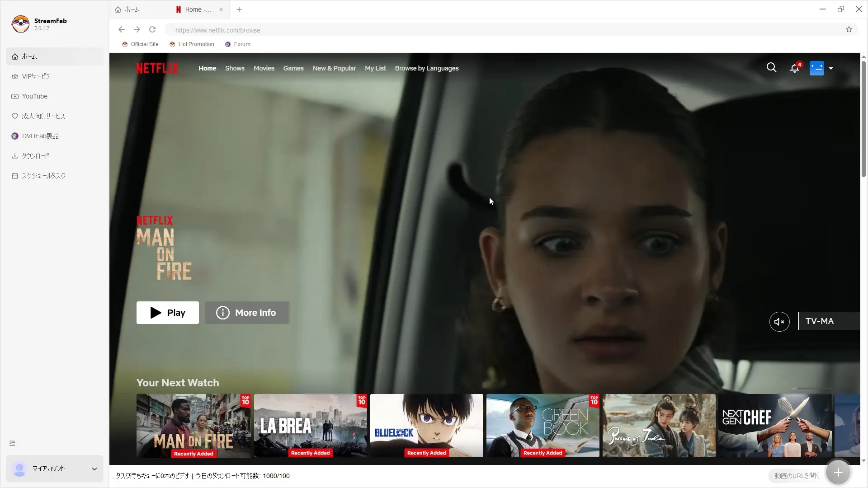This screenshot has width=868, height=488.
Task: Open DVDFab製品 in the sidebar
Action: pos(55,136)
